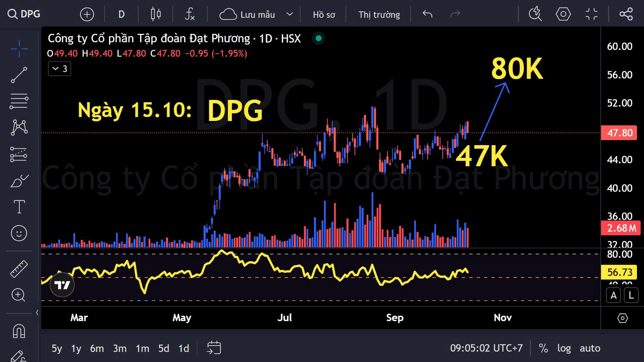This screenshot has height=362, width=644.
Task: Open the candlestick chart style selector
Action: tap(156, 14)
